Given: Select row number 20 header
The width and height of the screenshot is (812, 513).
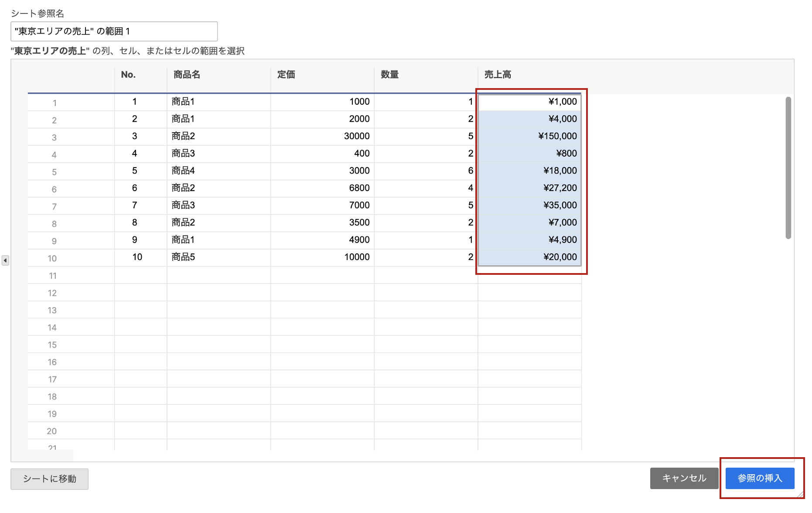Looking at the screenshot, I should click(71, 431).
